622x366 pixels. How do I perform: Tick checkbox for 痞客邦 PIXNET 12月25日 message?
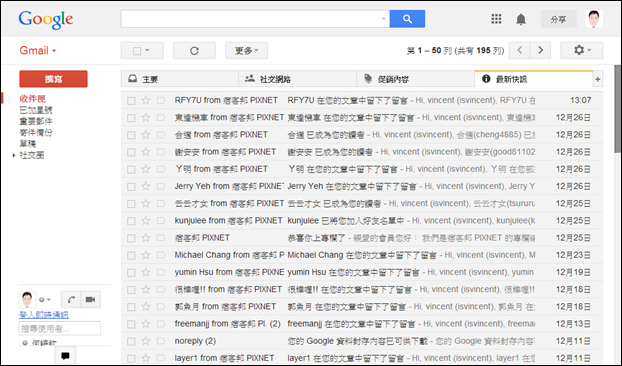click(x=131, y=238)
